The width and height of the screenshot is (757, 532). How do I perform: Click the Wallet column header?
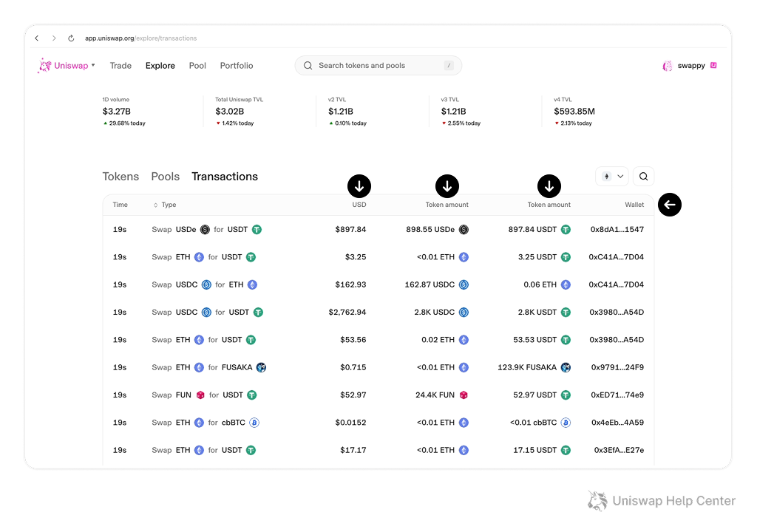(634, 205)
